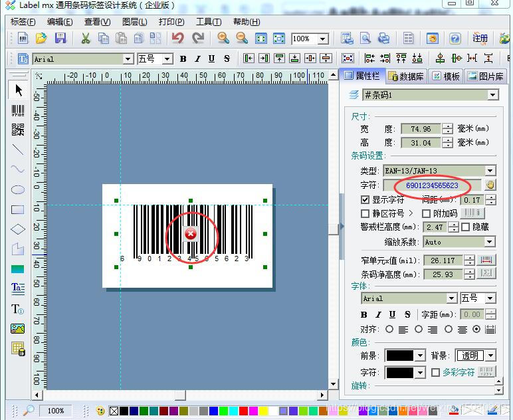513x420 pixels.
Task: Open the 标签(F) menu
Action: point(23,22)
